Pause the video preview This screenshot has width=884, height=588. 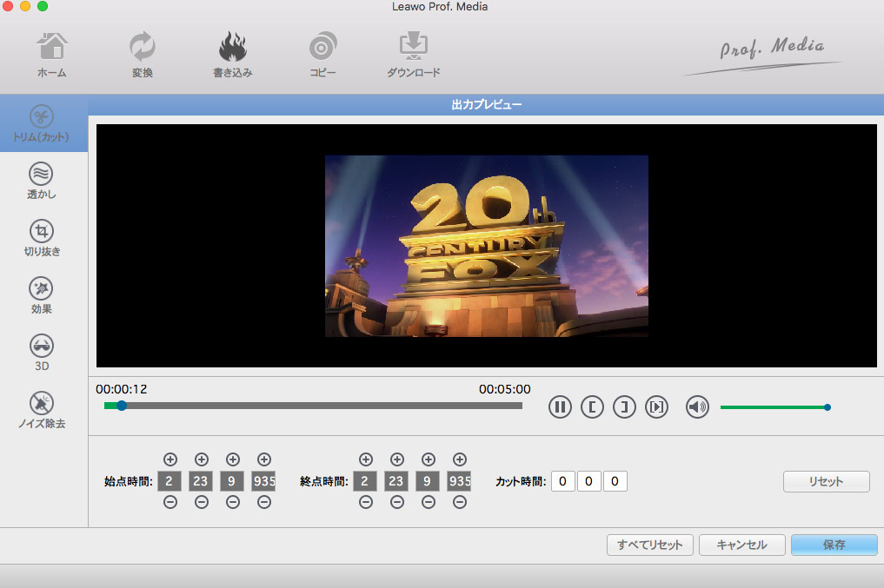561,406
